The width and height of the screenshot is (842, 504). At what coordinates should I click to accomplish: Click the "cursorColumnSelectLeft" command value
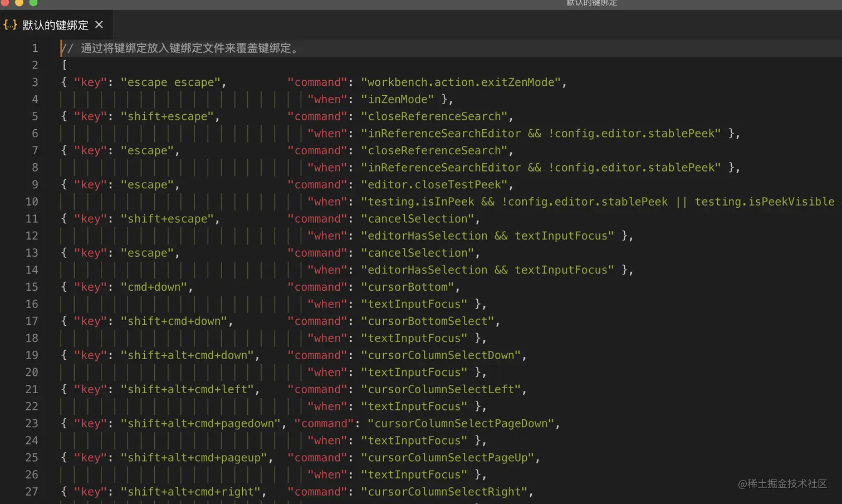[x=440, y=389]
